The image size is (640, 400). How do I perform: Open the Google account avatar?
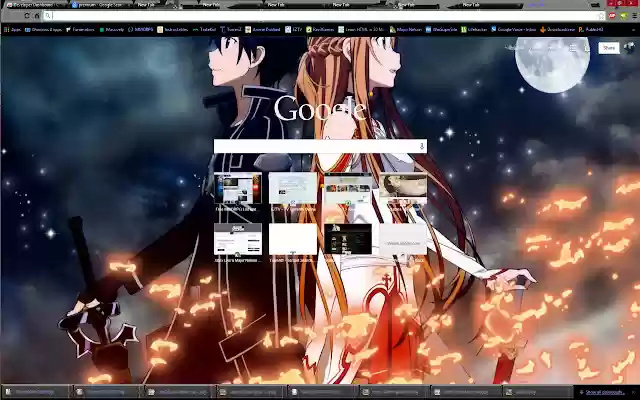coord(630,48)
